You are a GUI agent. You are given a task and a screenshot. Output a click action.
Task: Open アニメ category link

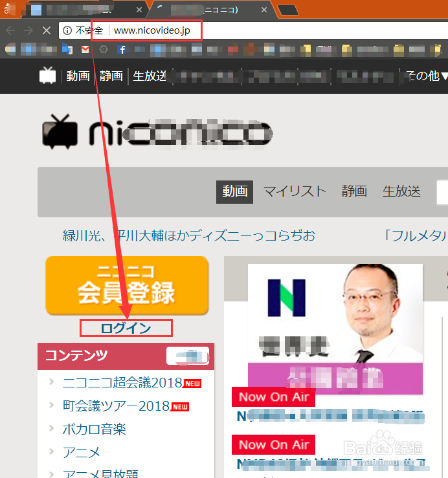pos(82,452)
